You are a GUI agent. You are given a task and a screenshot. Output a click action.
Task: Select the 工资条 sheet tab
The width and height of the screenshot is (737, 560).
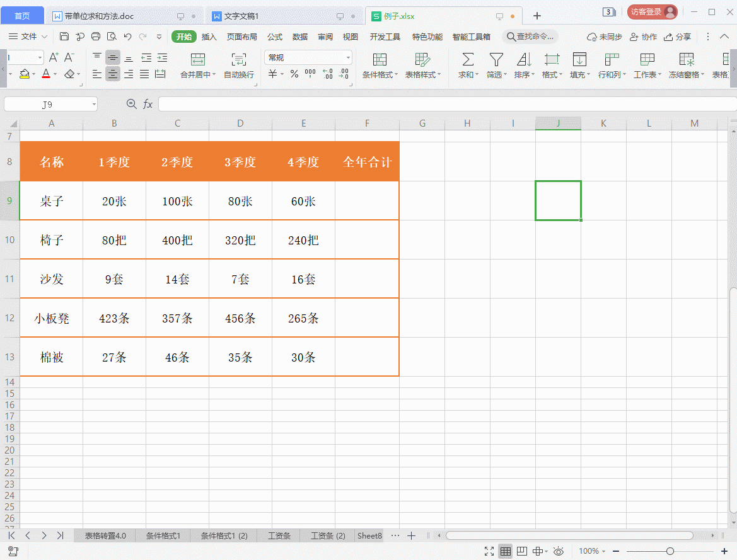279,535
